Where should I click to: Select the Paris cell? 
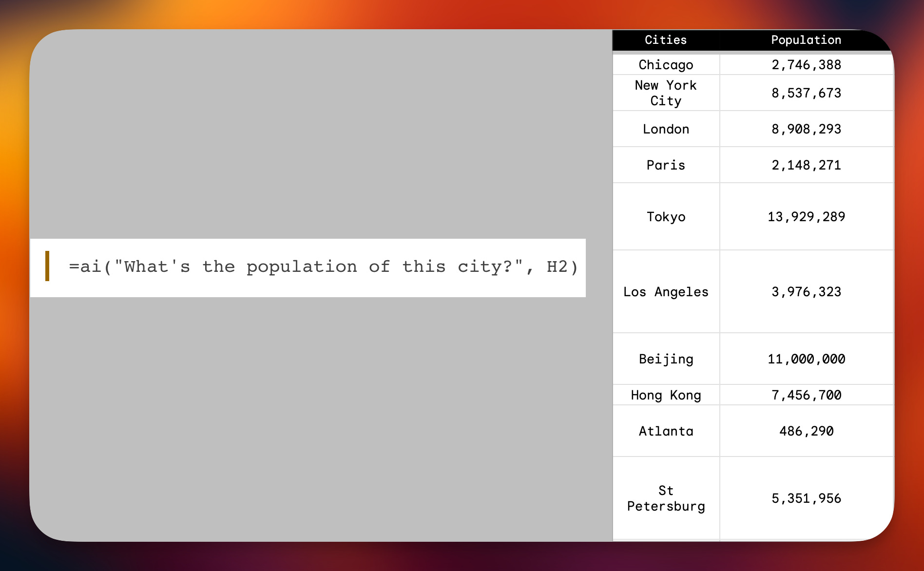pos(666,165)
